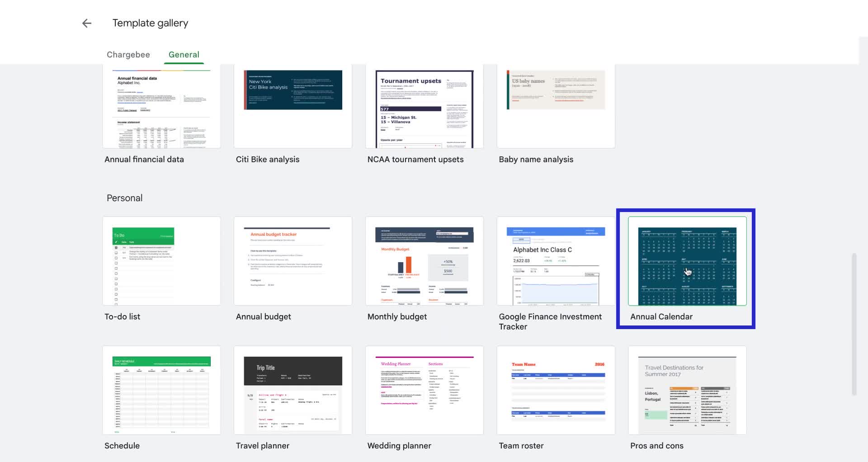Choose the Schedule template

161,390
